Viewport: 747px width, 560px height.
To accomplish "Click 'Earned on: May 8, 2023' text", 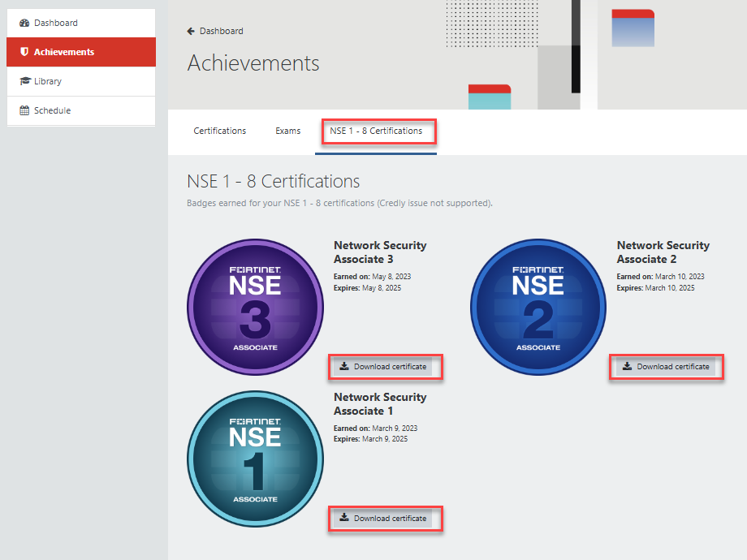I will 372,277.
